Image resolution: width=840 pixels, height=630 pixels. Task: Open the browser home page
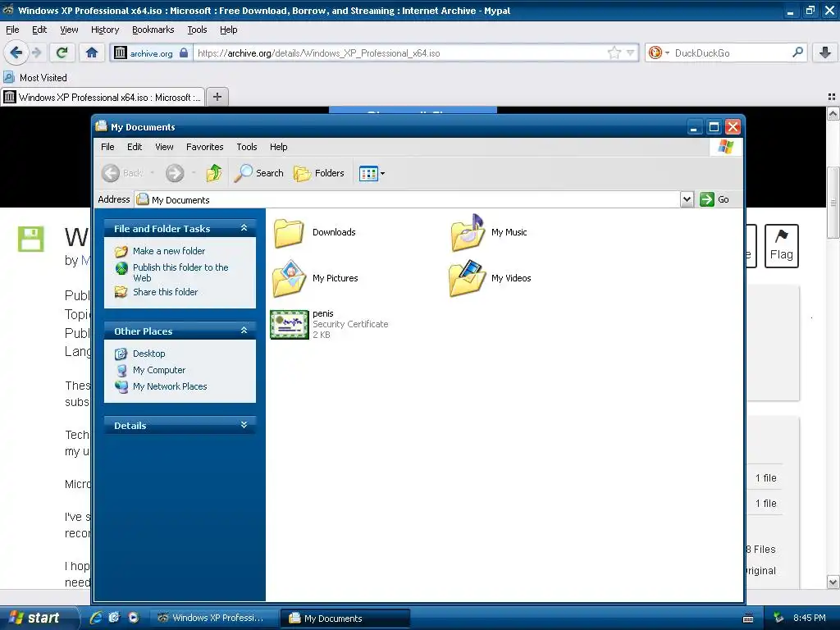(x=92, y=52)
